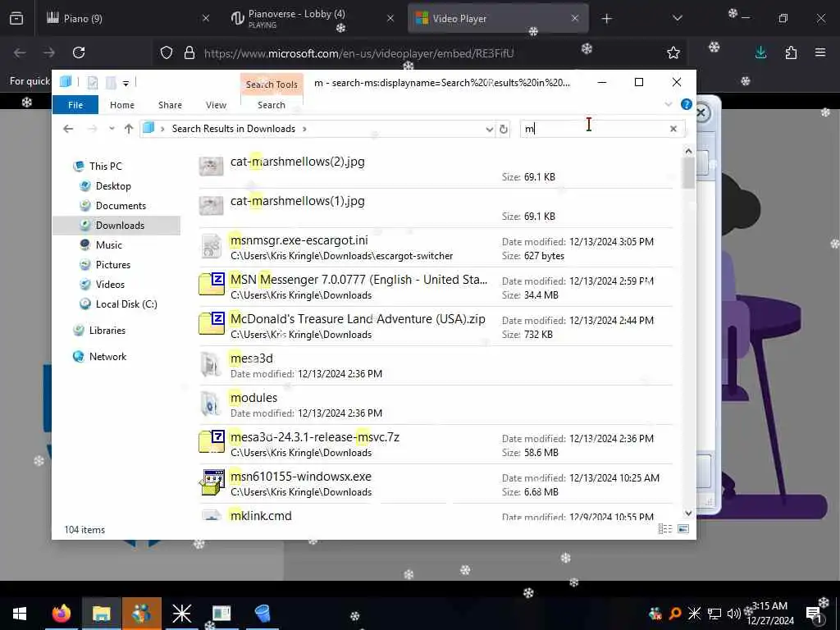Open recent locations dropdown arrow
Image resolution: width=840 pixels, height=630 pixels.
[112, 129]
